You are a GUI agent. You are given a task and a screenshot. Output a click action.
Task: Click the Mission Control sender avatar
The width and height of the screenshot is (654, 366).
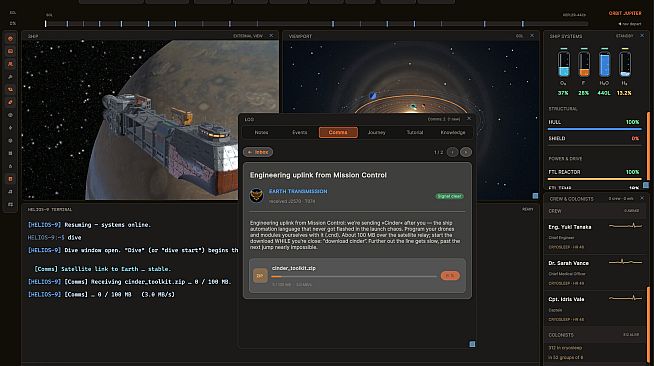pyautogui.click(x=256, y=195)
